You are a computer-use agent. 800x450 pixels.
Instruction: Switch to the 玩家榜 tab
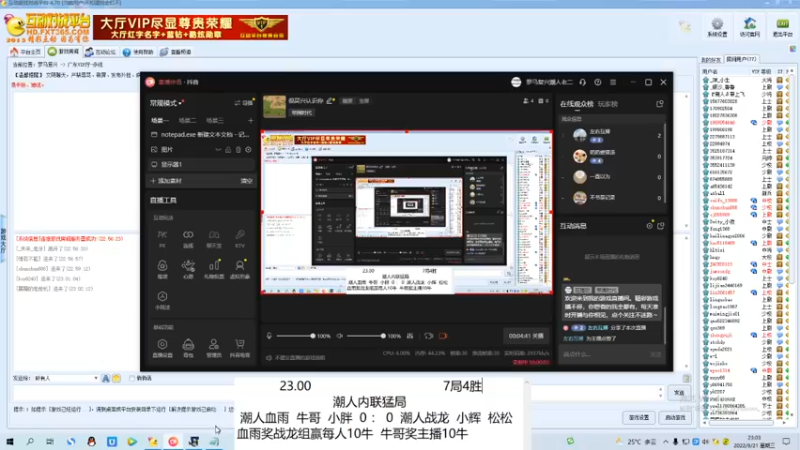[x=608, y=104]
